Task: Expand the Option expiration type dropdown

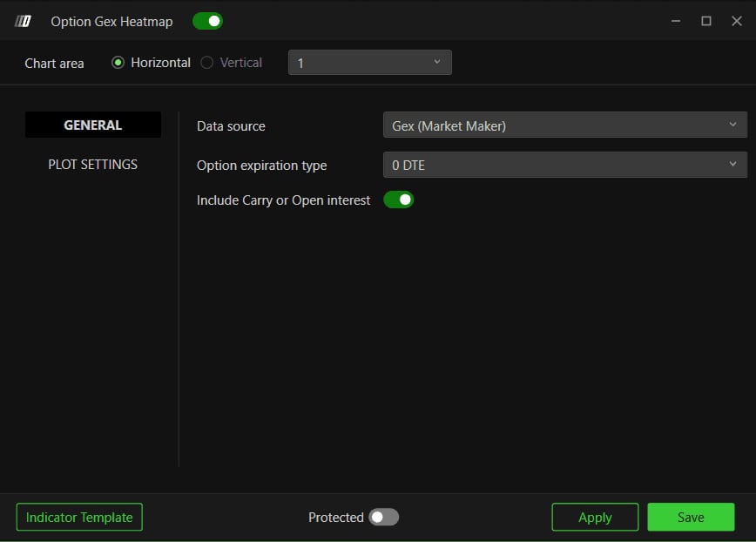Action: click(x=565, y=165)
